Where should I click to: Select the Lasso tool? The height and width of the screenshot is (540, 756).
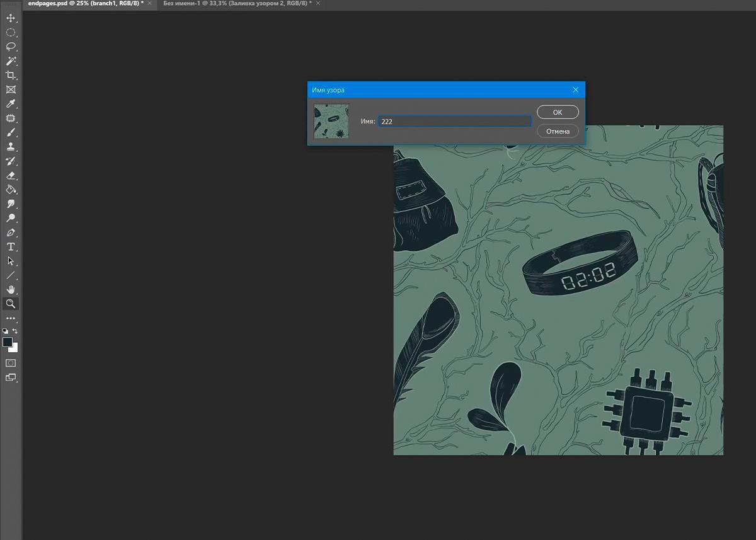point(11,47)
